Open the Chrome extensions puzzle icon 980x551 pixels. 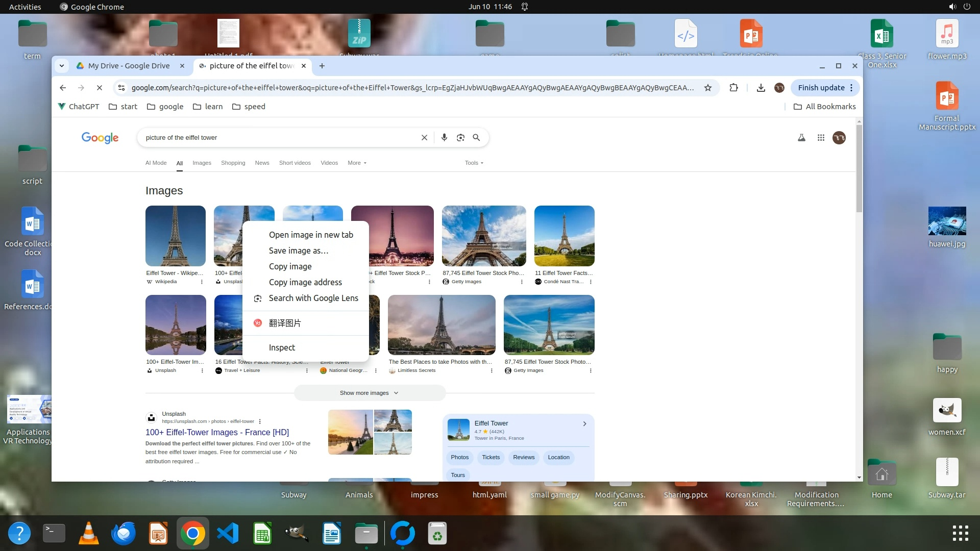[733, 88]
